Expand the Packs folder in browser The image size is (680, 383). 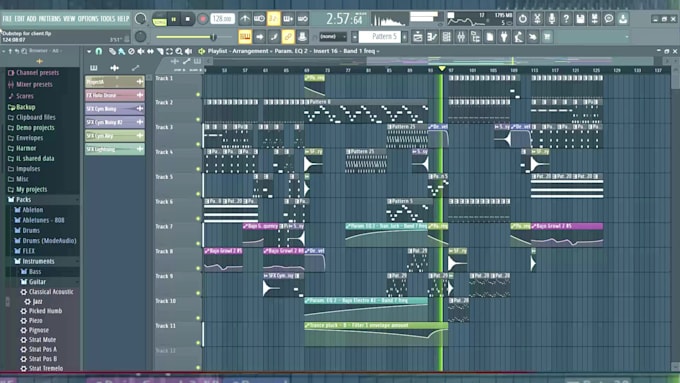point(23,200)
